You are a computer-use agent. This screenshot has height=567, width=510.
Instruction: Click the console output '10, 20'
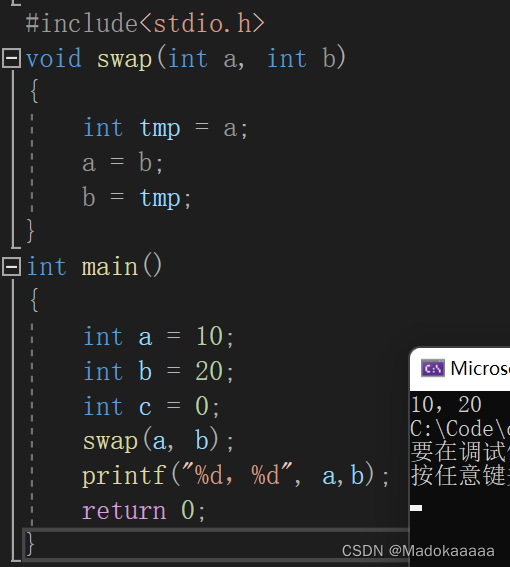[446, 405]
